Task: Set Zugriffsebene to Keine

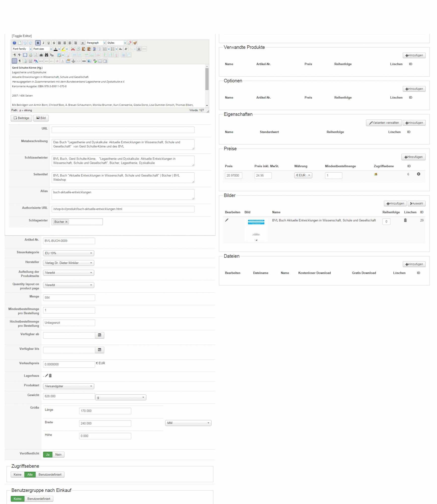Action: pos(17,475)
